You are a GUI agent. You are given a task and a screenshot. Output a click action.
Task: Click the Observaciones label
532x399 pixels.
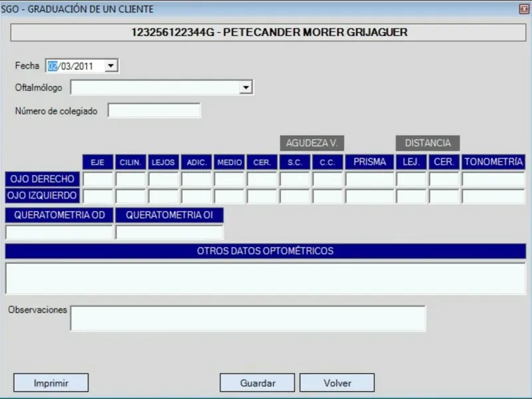37,309
